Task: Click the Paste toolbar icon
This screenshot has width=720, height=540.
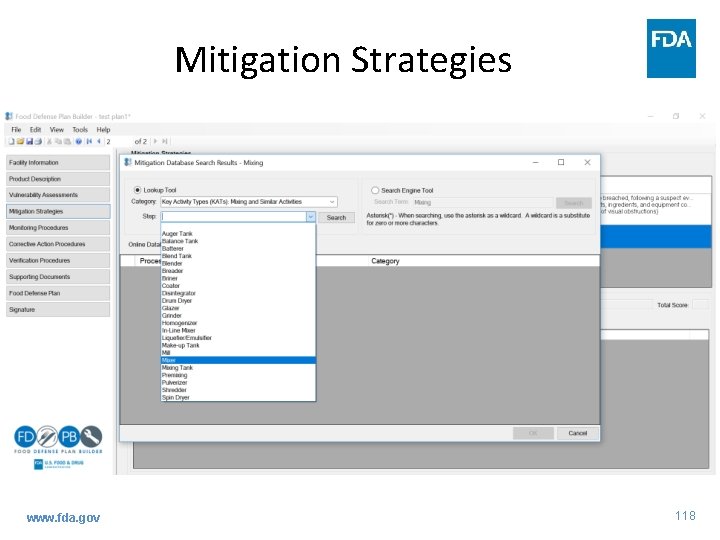Action: click(x=67, y=141)
